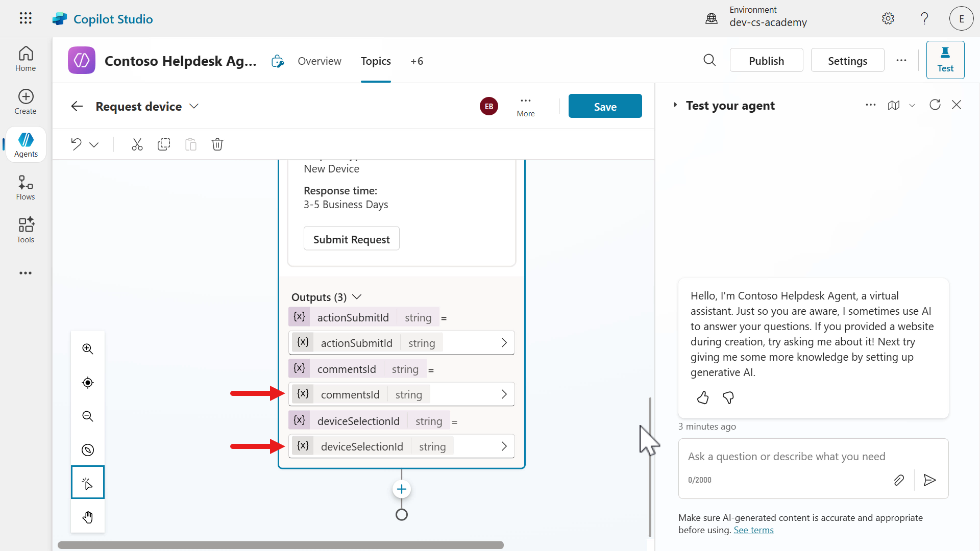Click the thumbs up feedback icon
The height and width of the screenshot is (551, 980).
pyautogui.click(x=703, y=397)
